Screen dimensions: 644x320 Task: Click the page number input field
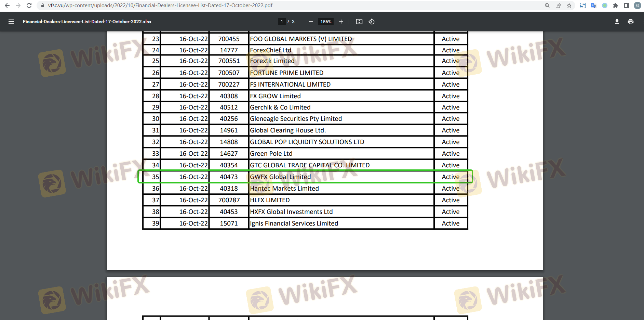click(282, 22)
